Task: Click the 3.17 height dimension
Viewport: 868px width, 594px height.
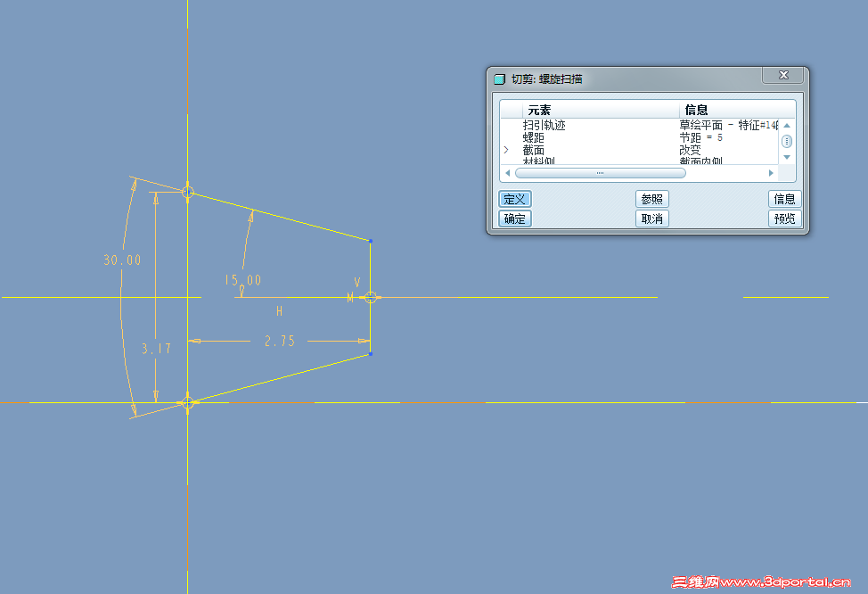Action: (156, 349)
